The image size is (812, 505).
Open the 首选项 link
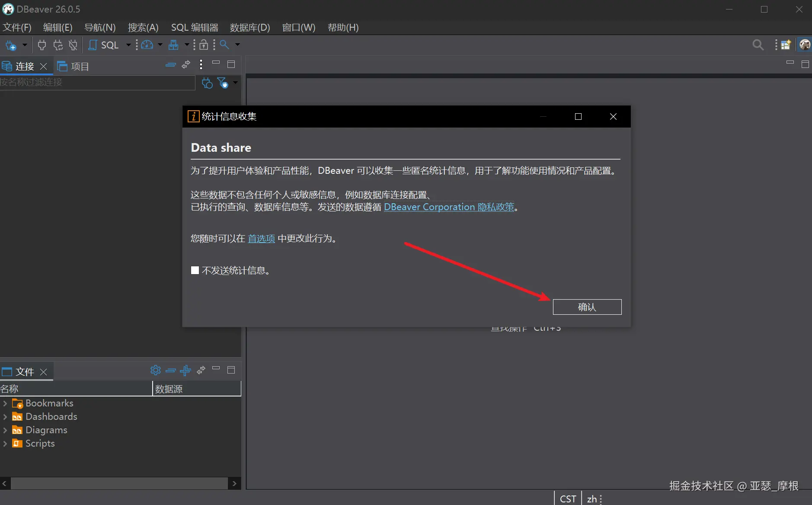[261, 239]
